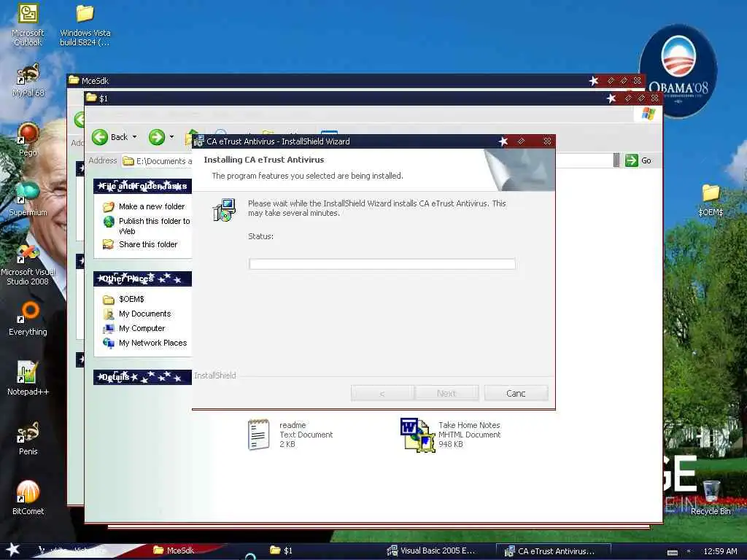Open the Address bar dropdown arrow
This screenshot has width=747, height=560.
point(616,160)
